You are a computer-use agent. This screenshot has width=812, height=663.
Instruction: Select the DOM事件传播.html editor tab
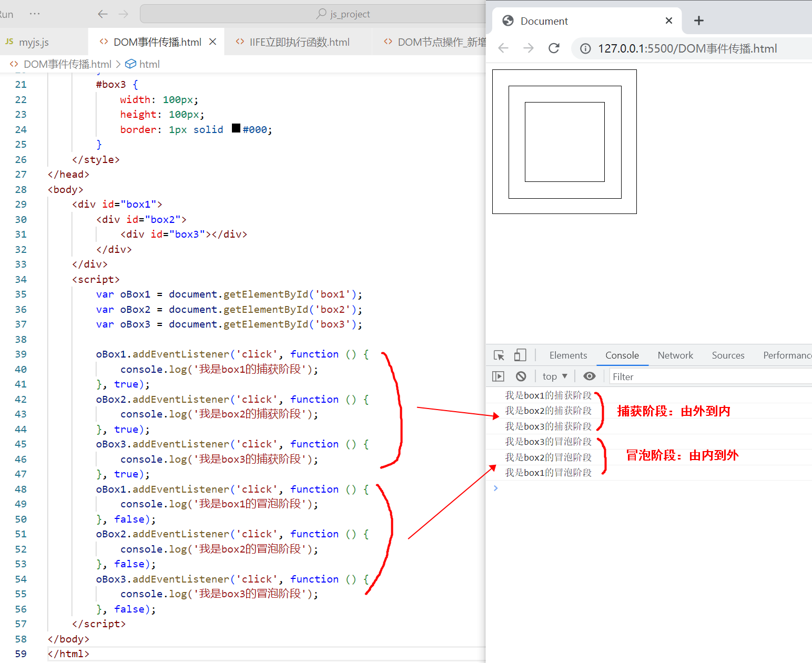(x=157, y=42)
